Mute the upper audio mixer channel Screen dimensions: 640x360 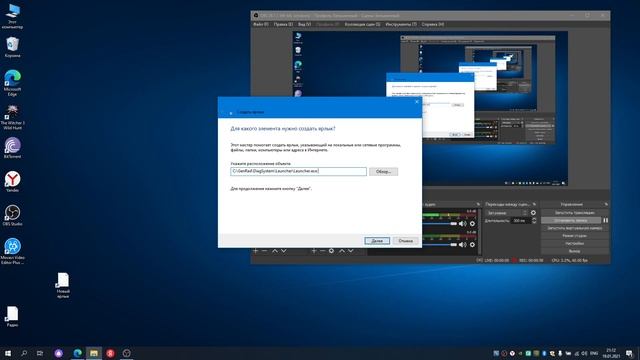pyautogui.click(x=462, y=224)
